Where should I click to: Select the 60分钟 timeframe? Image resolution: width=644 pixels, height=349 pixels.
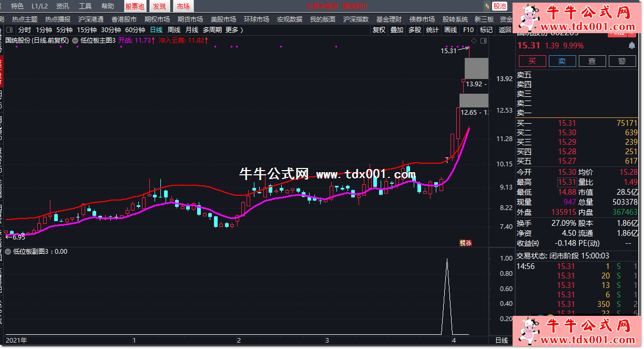pos(135,30)
